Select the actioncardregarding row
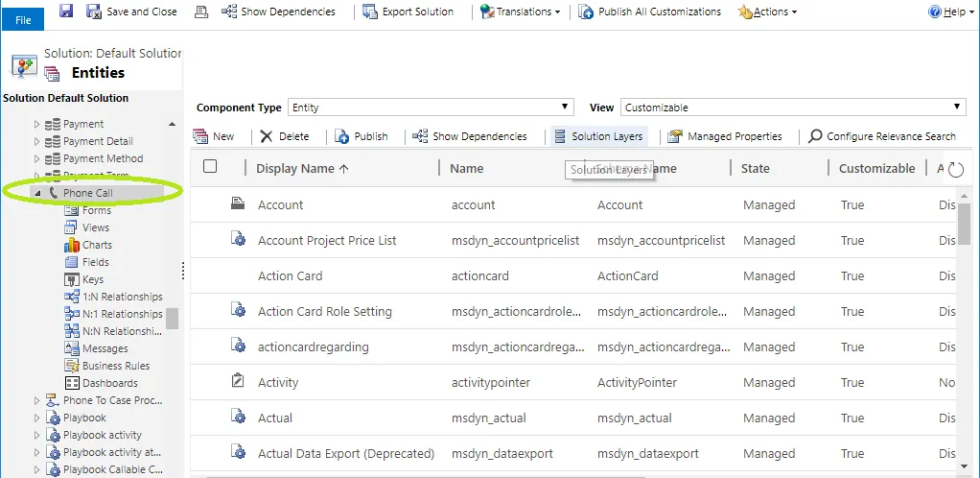The height and width of the screenshot is (478, 980). [573, 347]
